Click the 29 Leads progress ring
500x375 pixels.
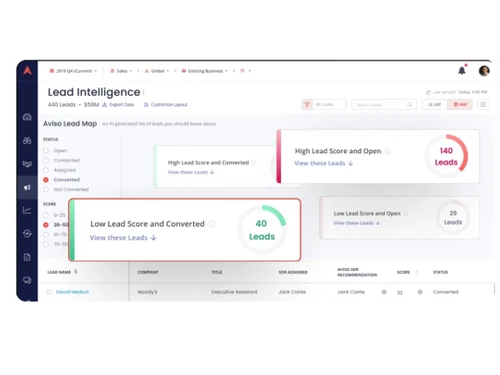pyautogui.click(x=453, y=217)
